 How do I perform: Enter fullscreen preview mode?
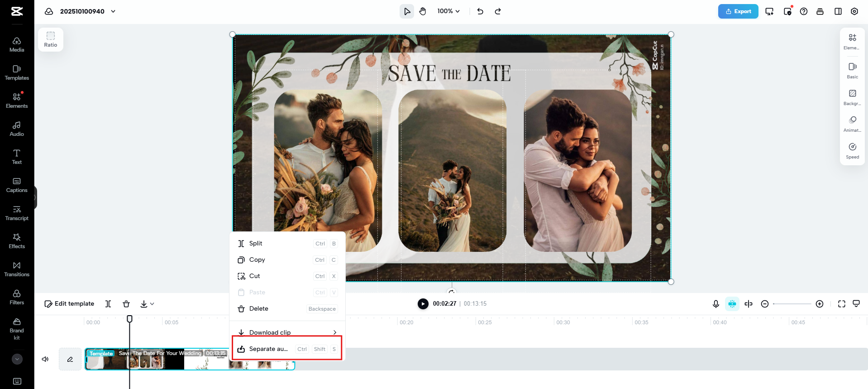841,304
